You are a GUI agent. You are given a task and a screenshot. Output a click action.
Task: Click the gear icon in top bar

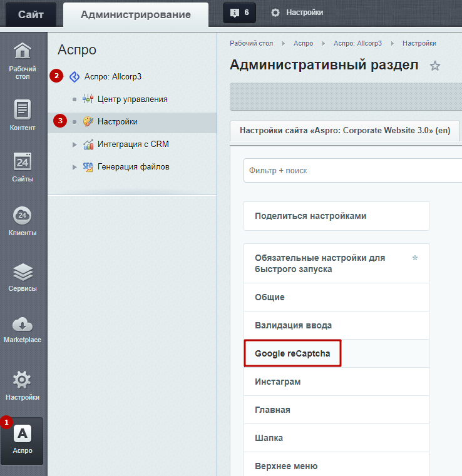pos(275,13)
